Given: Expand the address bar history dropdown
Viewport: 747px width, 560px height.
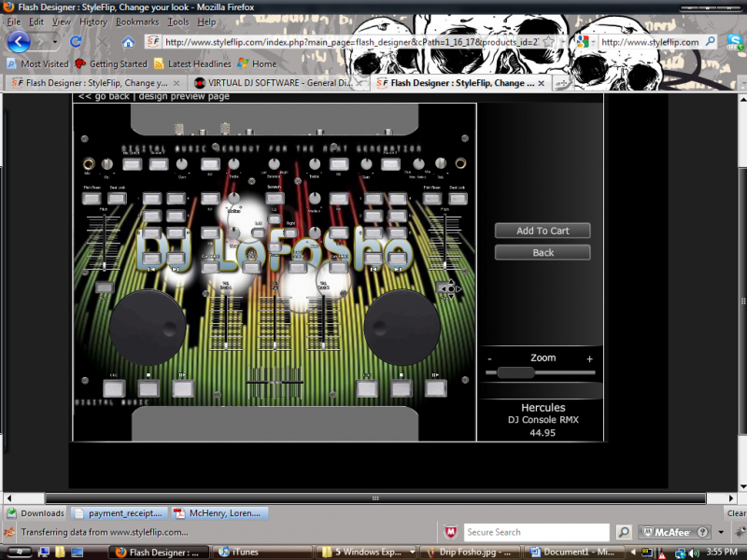Looking at the screenshot, I should tap(563, 42).
